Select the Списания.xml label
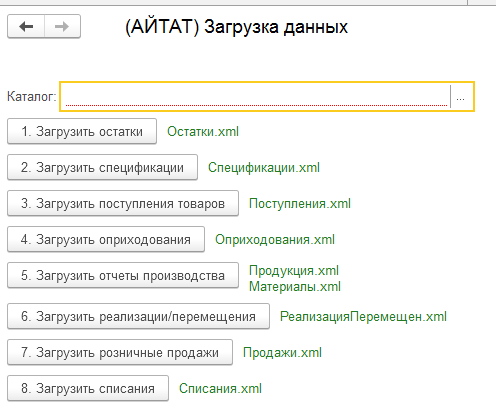 pos(220,388)
